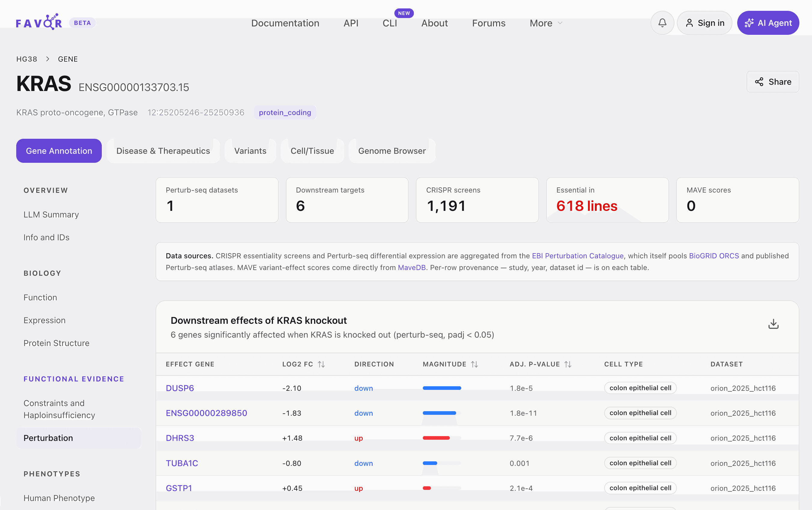This screenshot has height=510, width=812.
Task: Open the Documentation page
Action: click(x=285, y=23)
